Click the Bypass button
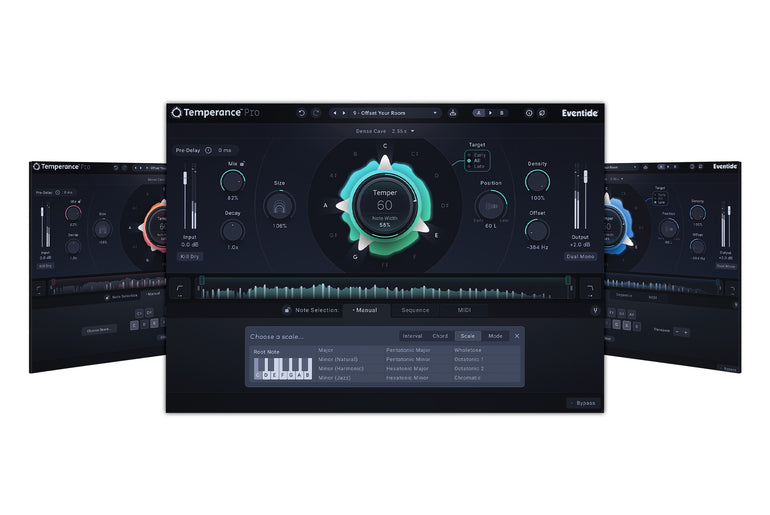The width and height of the screenshot is (770, 515). pos(581,403)
